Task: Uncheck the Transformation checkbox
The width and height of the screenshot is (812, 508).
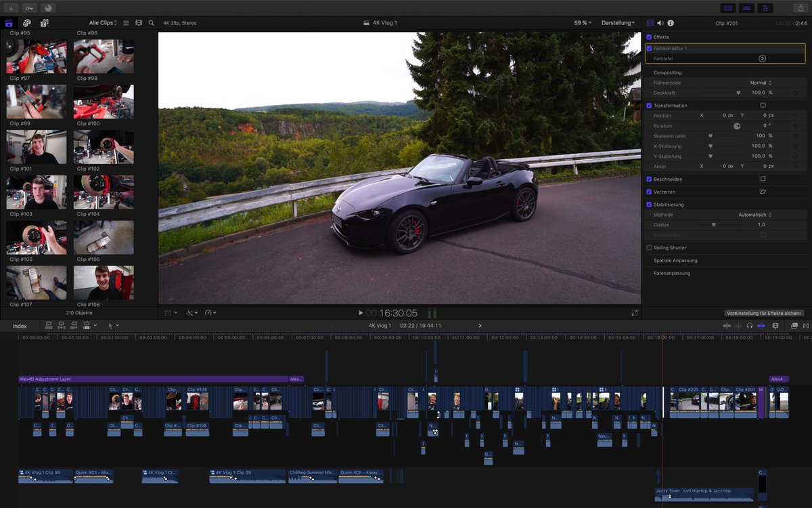Action: 650,106
